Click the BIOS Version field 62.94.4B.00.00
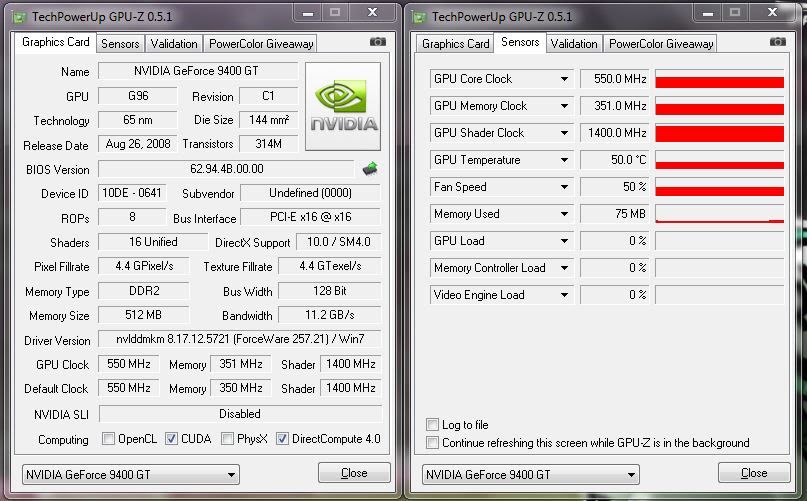The width and height of the screenshot is (807, 501). pyautogui.click(x=226, y=169)
